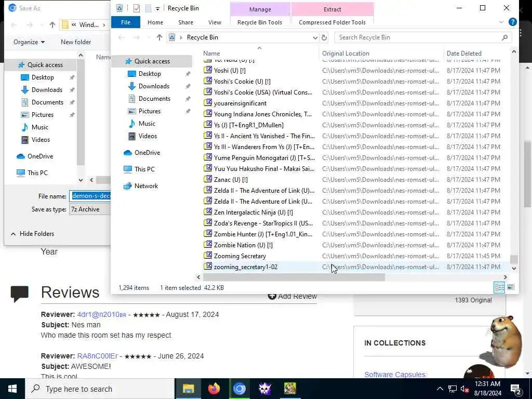Select Network in the navigation pane

(x=146, y=186)
